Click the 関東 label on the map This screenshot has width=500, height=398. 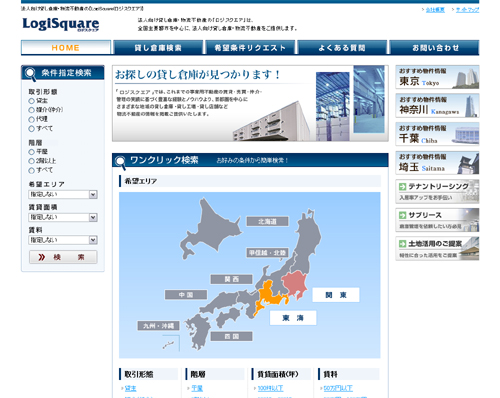point(336,295)
